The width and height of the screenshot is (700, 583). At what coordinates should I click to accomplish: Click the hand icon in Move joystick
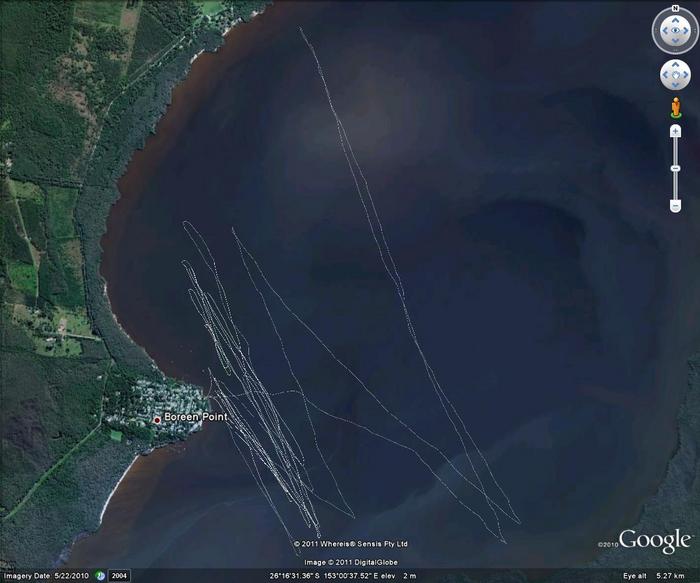point(675,75)
